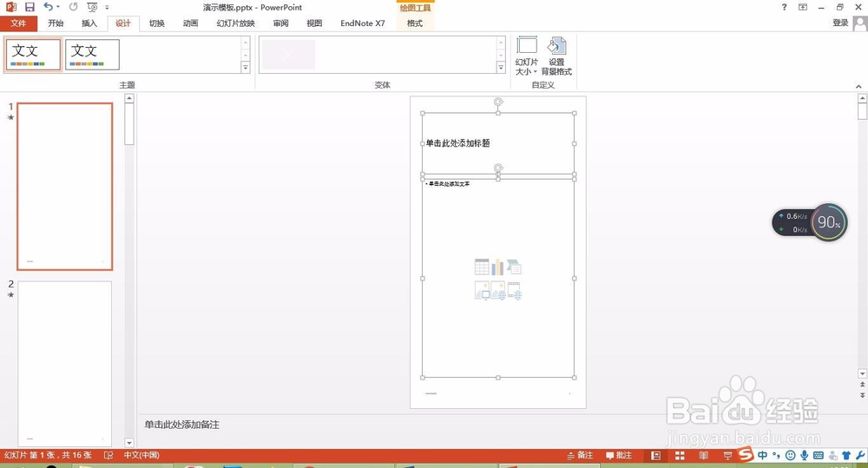Click the slide panel scroll down arrow
The image size is (868, 468).
click(x=129, y=443)
